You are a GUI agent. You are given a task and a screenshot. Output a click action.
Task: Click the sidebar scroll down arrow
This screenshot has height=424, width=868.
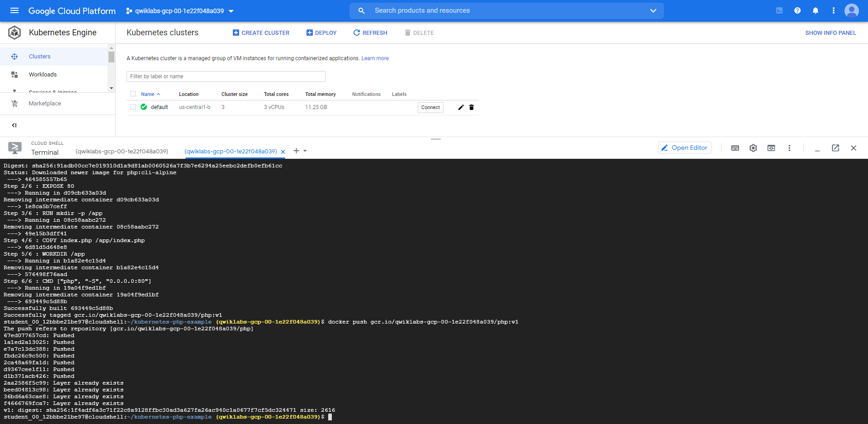111,88
